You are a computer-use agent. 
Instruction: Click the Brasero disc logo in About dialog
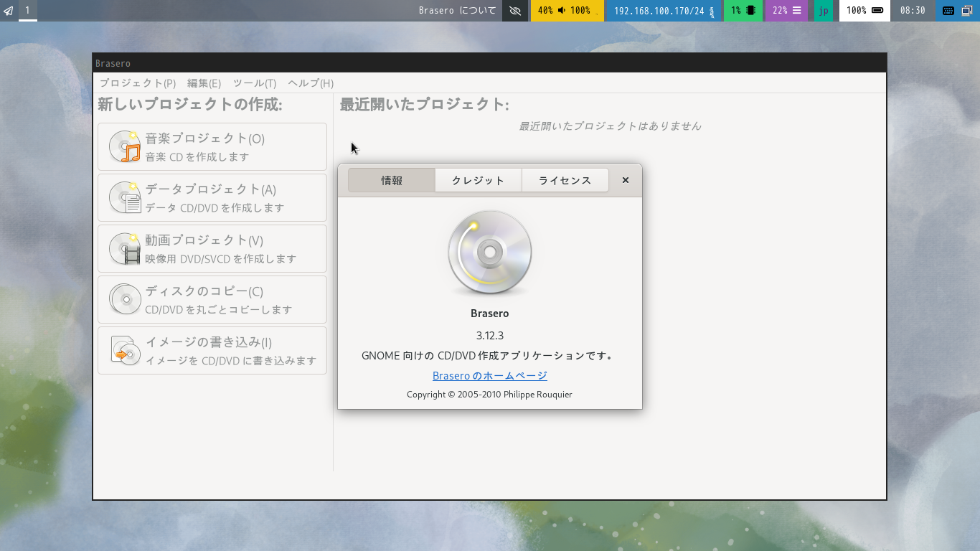tap(490, 253)
